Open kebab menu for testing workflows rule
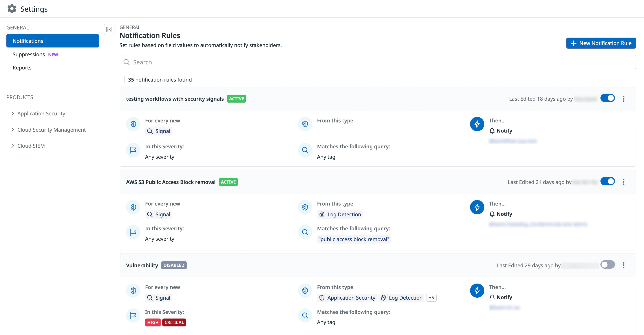Screen dimensions: 644x335 coord(623,99)
